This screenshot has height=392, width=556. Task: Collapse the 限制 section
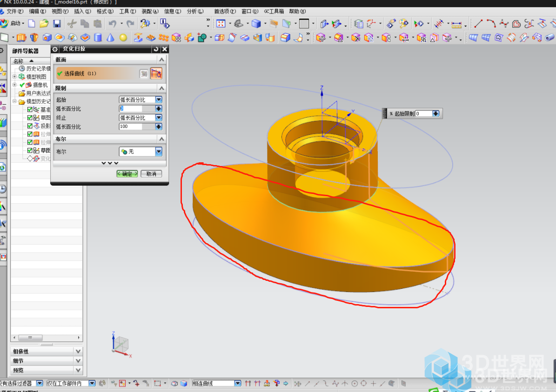tap(162, 88)
